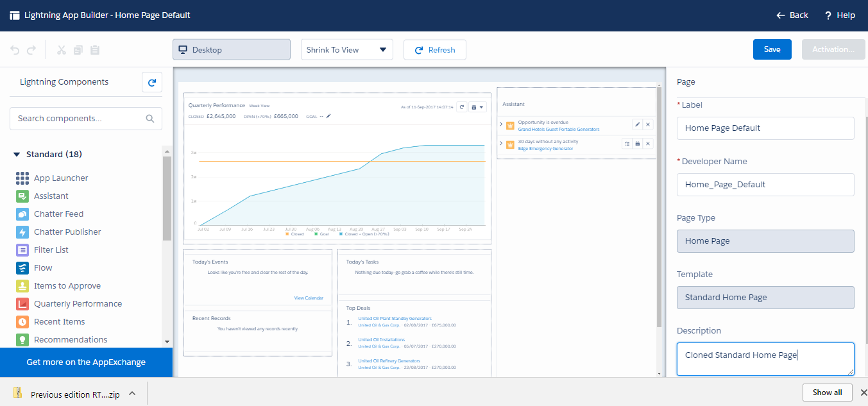The width and height of the screenshot is (868, 406).
Task: Select the Flow component icon
Action: [x=22, y=267]
